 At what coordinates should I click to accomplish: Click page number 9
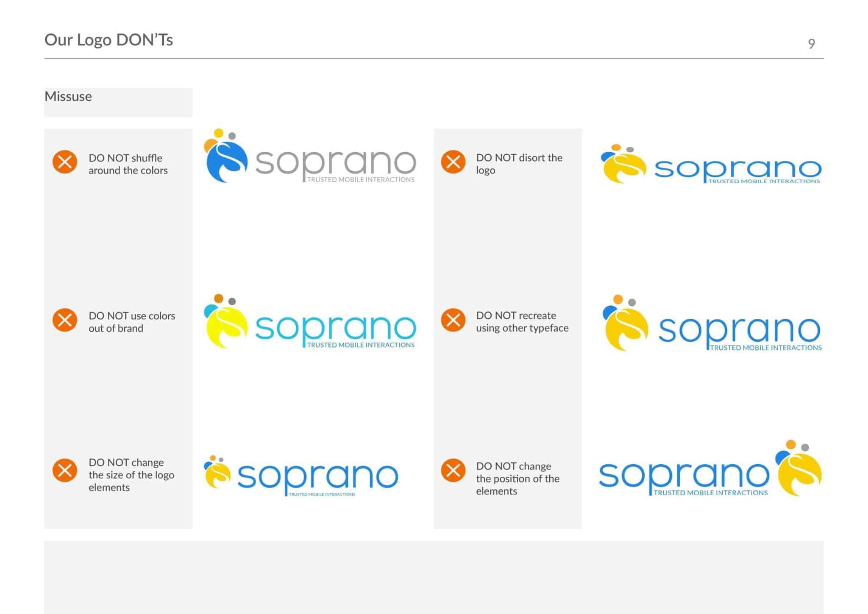point(811,44)
